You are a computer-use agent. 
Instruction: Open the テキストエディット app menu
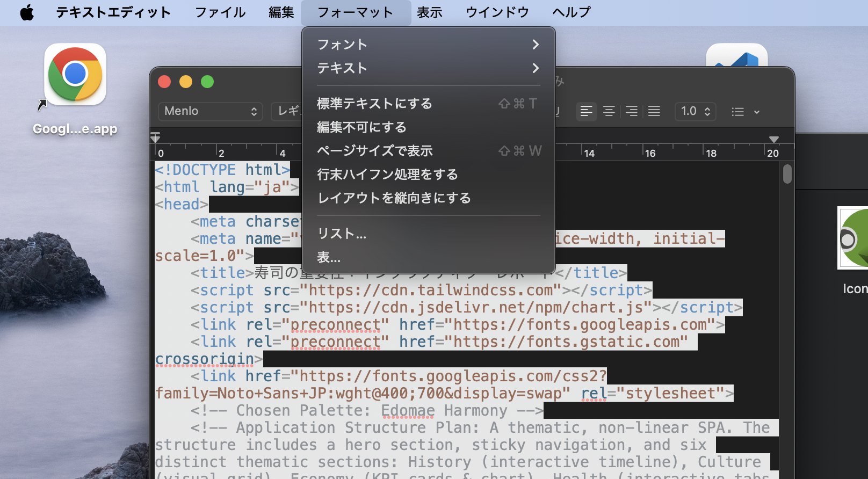coord(113,12)
